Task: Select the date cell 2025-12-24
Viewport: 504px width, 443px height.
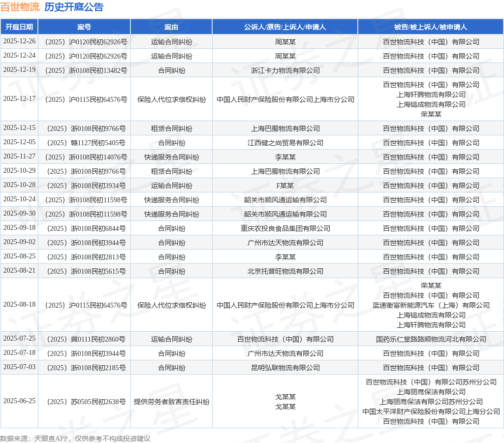Action: [19, 56]
